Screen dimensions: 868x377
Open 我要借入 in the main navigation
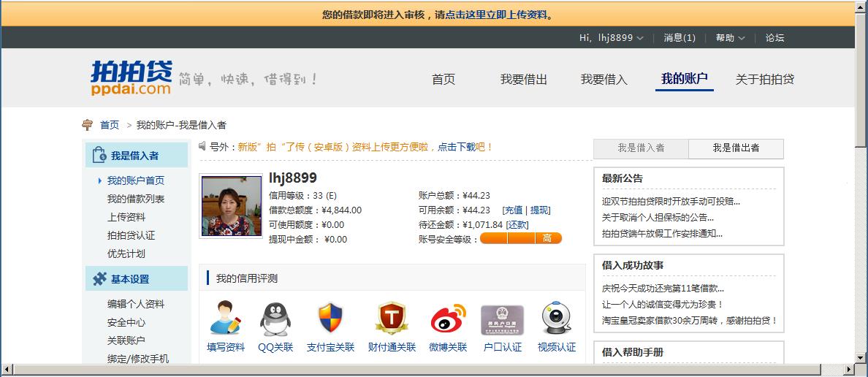tap(604, 80)
